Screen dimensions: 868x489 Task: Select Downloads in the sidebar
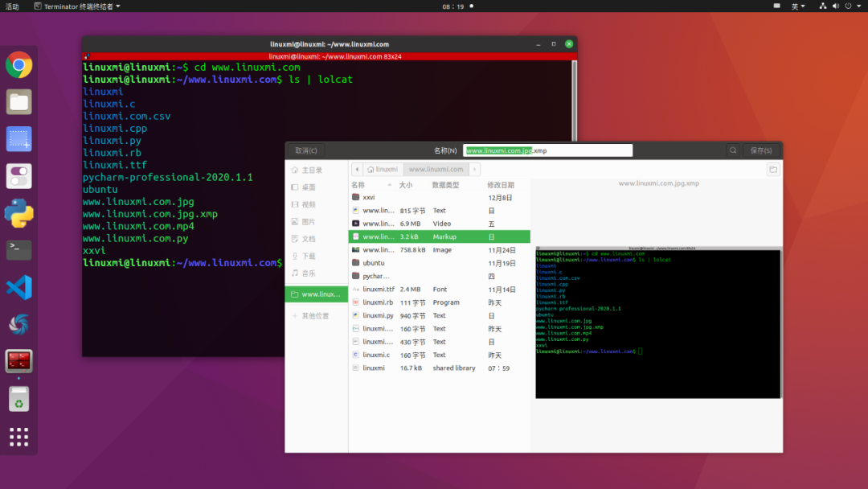point(309,256)
